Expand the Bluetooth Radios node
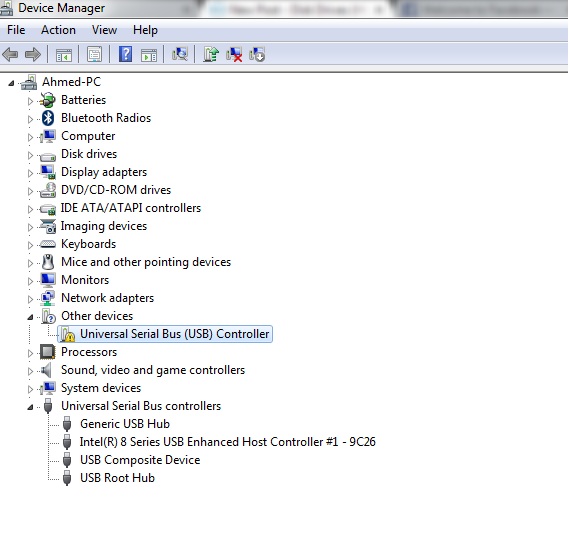 pos(30,119)
